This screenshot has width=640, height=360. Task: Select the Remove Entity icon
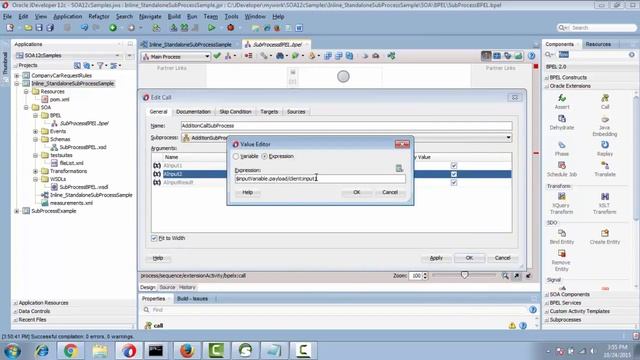(562, 253)
